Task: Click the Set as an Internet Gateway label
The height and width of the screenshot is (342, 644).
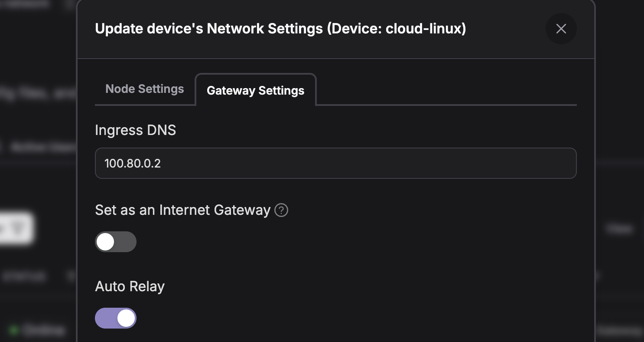Action: point(182,210)
